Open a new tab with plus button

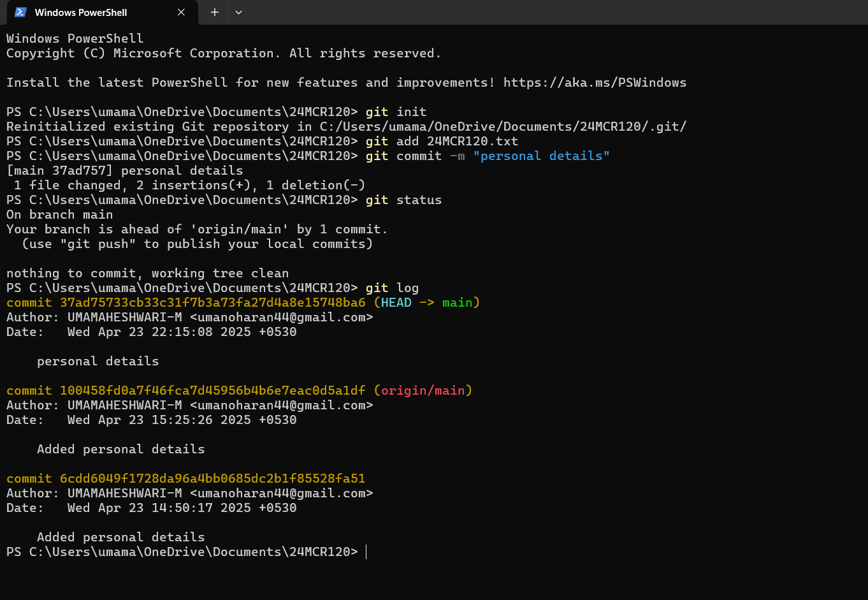point(215,12)
